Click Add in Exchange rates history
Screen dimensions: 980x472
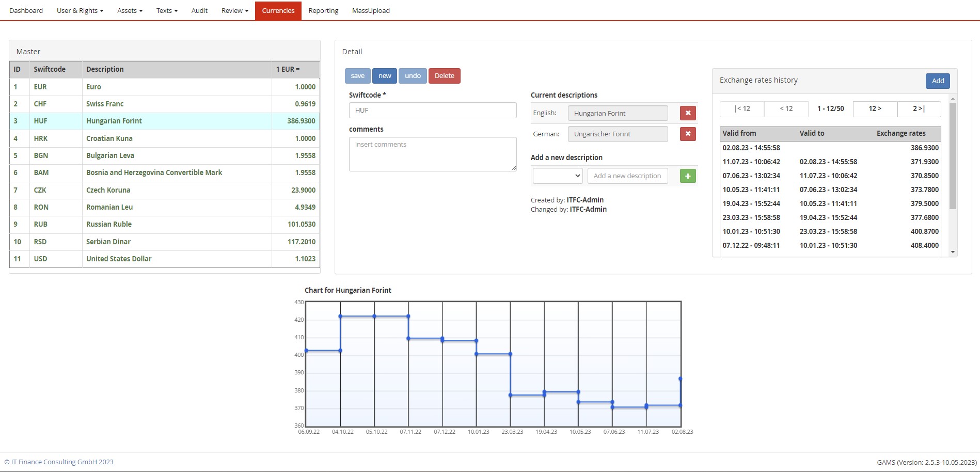[x=937, y=81]
